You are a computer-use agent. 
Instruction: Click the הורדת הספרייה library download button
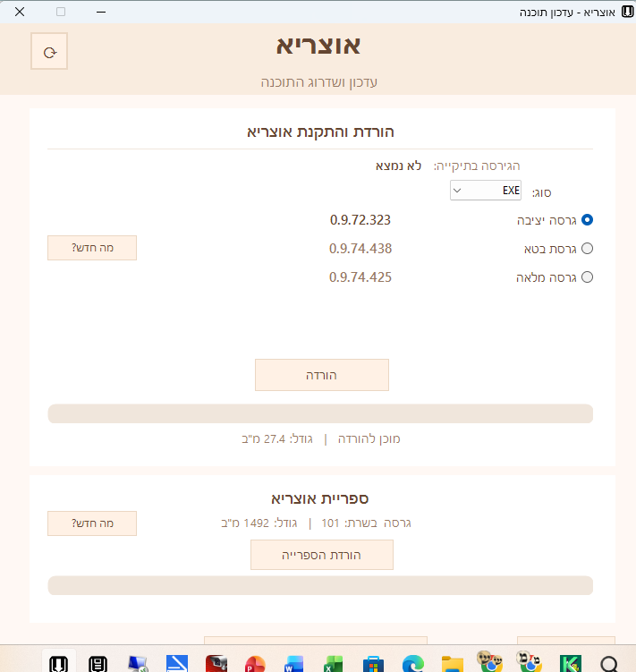[x=322, y=555]
